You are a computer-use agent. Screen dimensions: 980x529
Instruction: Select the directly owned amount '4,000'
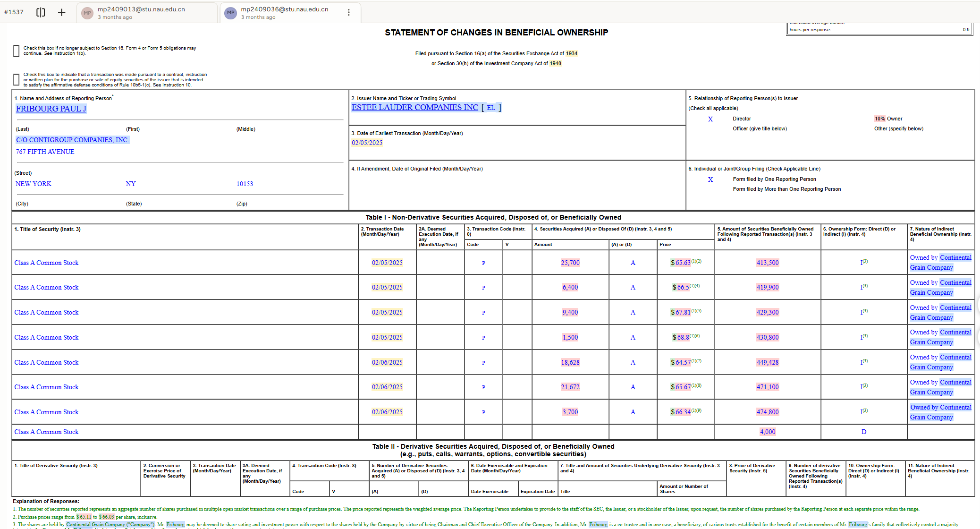(768, 432)
